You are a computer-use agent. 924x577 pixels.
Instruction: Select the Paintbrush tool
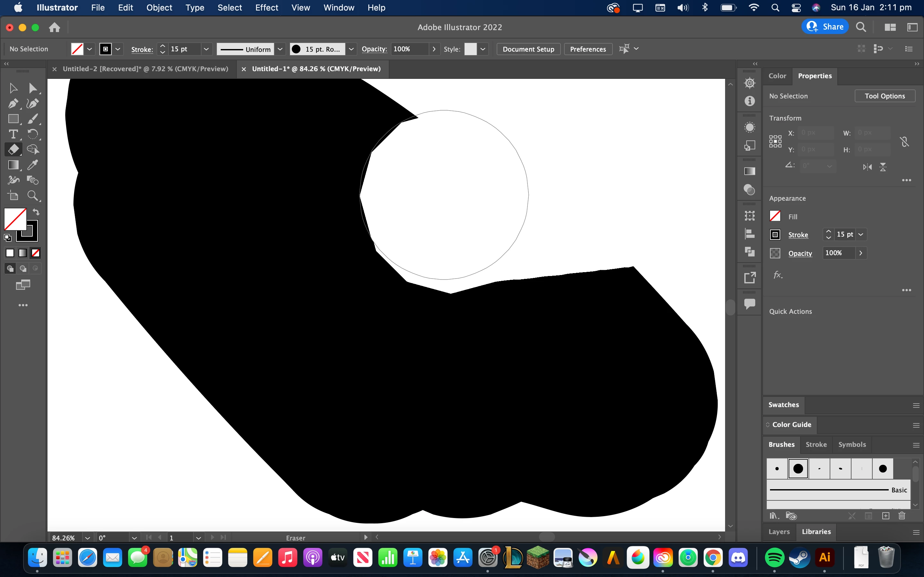tap(33, 119)
